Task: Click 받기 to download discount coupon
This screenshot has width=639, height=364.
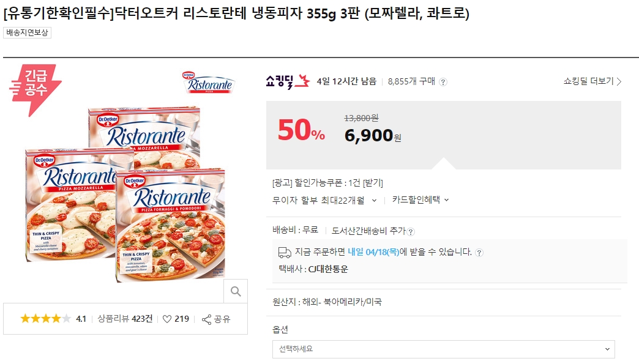Action: pos(373,183)
